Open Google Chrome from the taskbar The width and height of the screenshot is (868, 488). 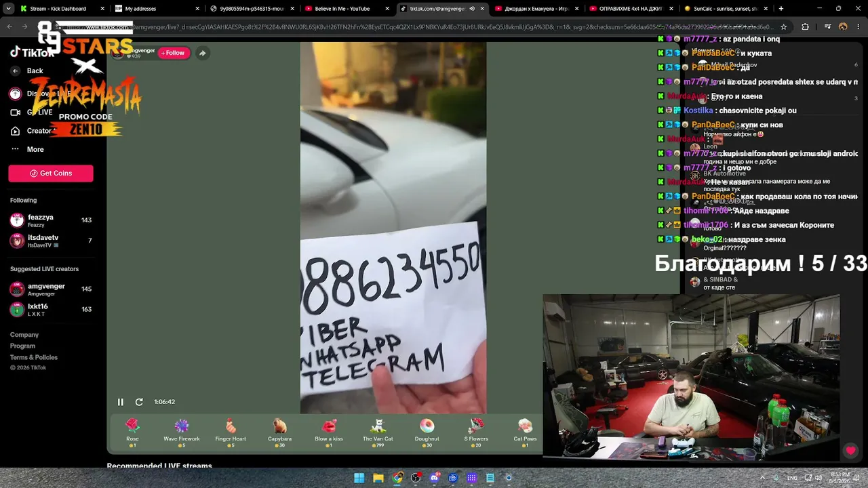click(x=397, y=478)
